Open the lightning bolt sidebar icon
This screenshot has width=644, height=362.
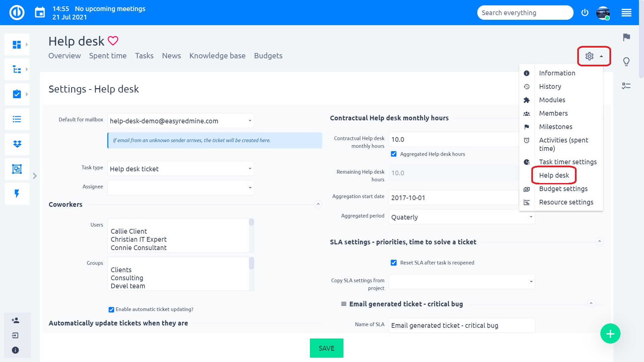[x=17, y=193]
